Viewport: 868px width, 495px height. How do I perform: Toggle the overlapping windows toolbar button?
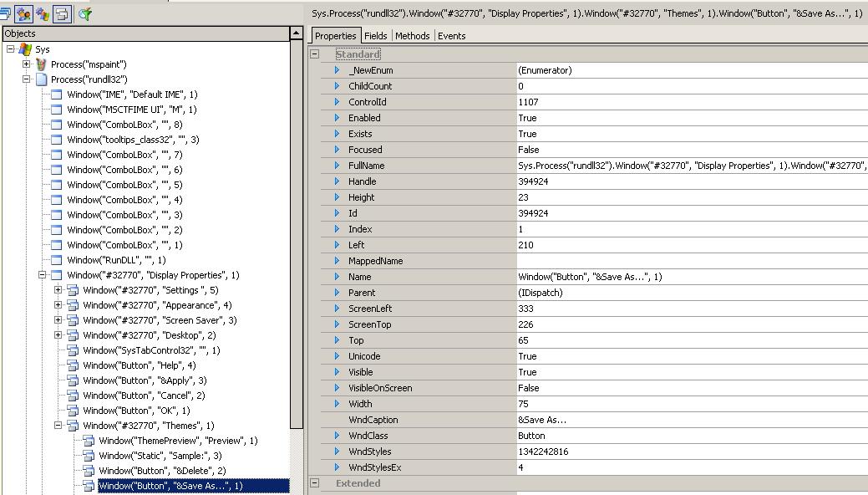63,13
